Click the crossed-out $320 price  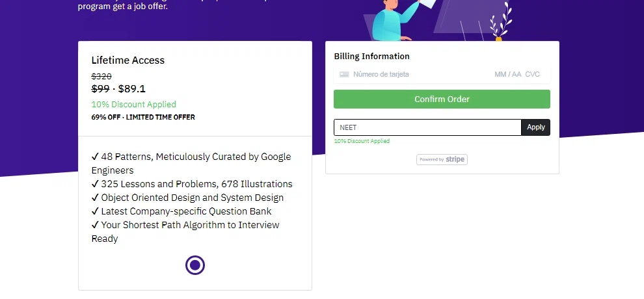click(101, 76)
